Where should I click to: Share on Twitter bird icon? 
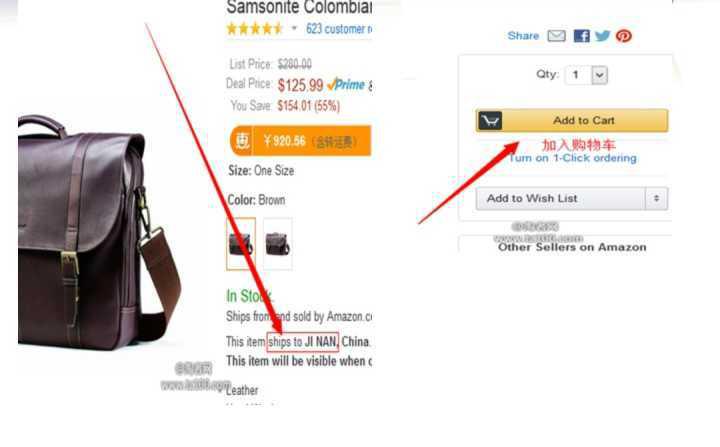[x=602, y=36]
